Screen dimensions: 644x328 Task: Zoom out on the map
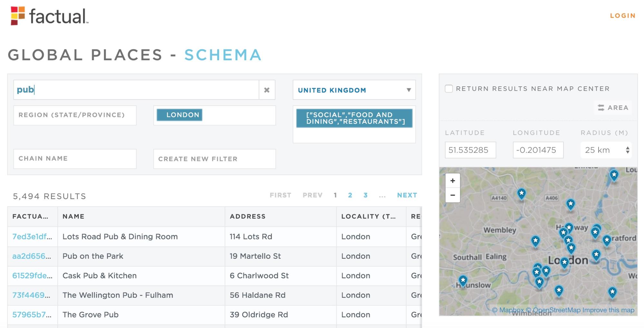(452, 195)
